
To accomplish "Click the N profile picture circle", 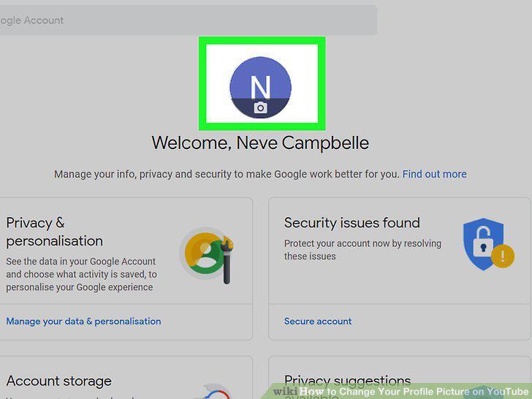I will (x=260, y=88).
